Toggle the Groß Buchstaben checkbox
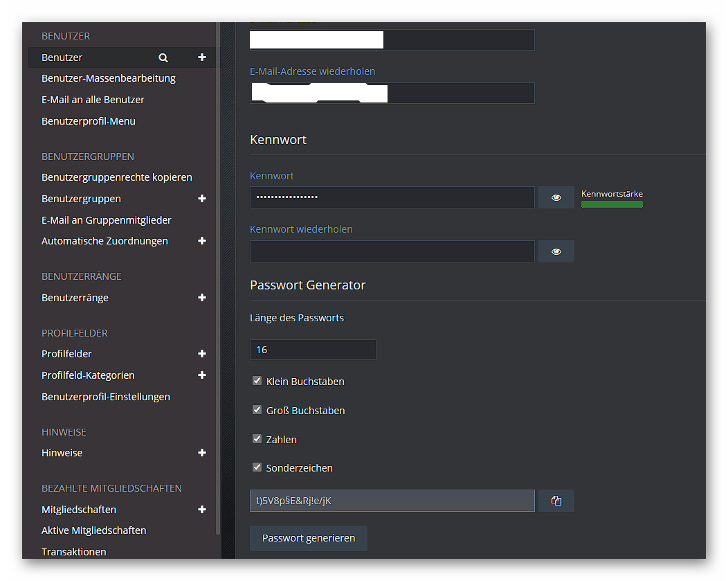This screenshot has width=728, height=581. [x=257, y=410]
